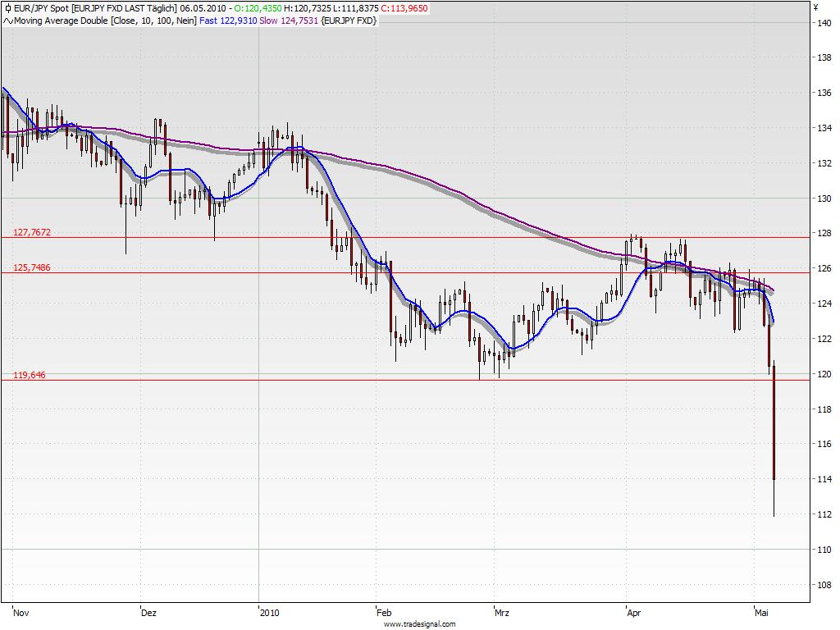Click the 126 price axis label
This screenshot has height=630, width=840.
(x=824, y=269)
